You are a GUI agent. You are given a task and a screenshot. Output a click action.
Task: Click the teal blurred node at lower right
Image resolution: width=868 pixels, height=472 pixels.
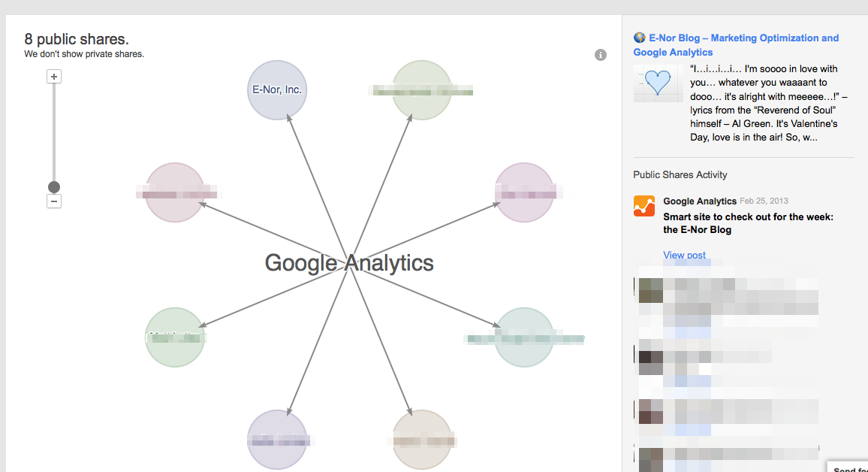pos(523,337)
